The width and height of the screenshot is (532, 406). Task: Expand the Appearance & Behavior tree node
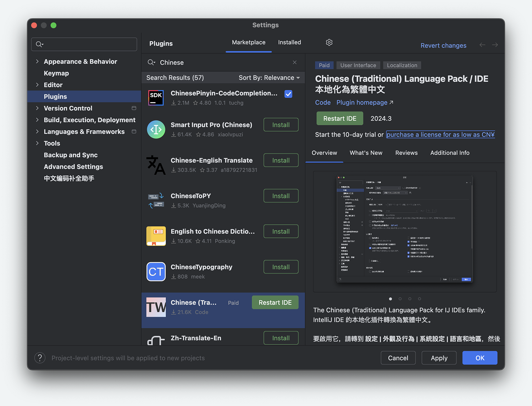pos(37,61)
